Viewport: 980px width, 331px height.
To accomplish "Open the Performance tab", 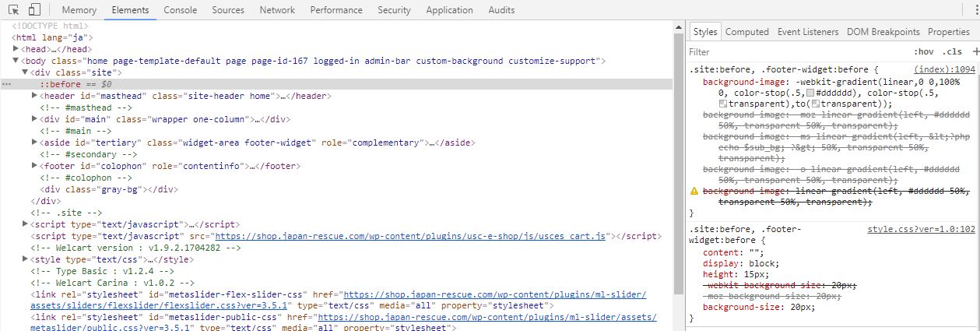I will 336,10.
